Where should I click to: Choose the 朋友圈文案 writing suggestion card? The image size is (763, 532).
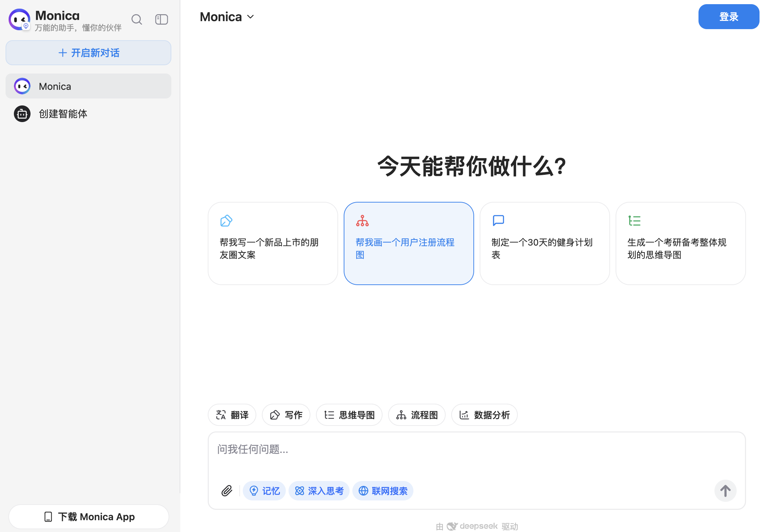tap(273, 243)
